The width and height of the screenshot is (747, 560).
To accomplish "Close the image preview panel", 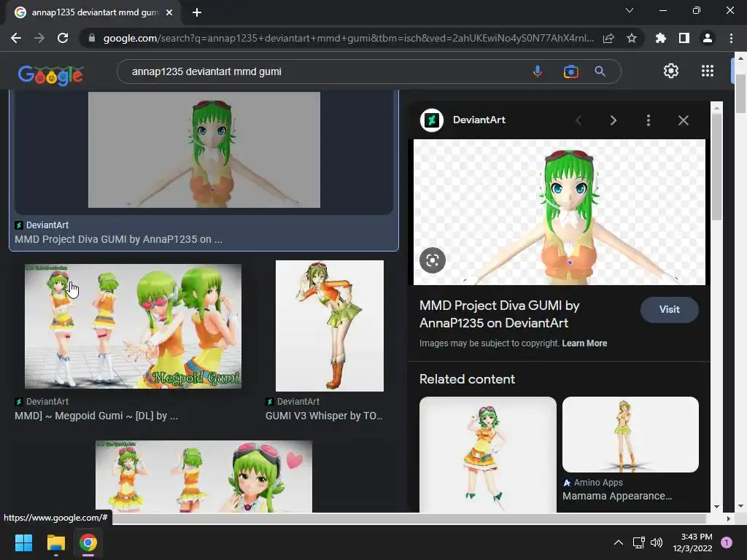I will click(683, 120).
